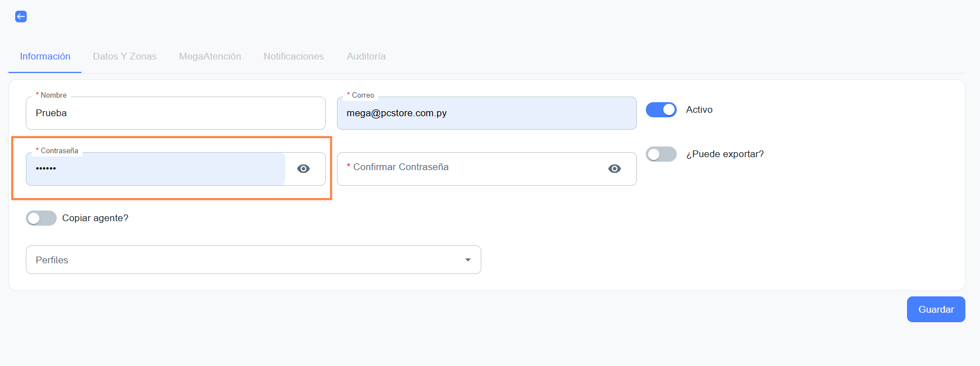Enable the ¿Puede exportar? switch
The image size is (980, 366).
point(661,154)
